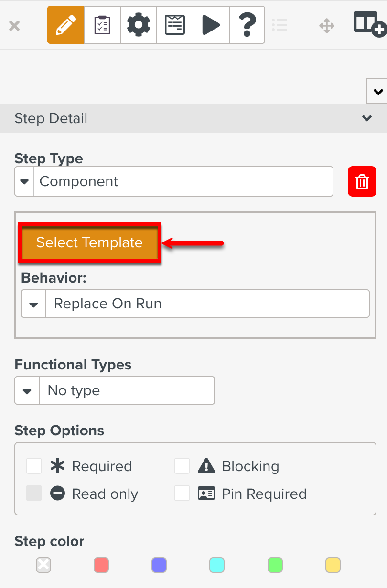387x588 pixels.
Task: Click the move arrows icon
Action: click(x=327, y=25)
